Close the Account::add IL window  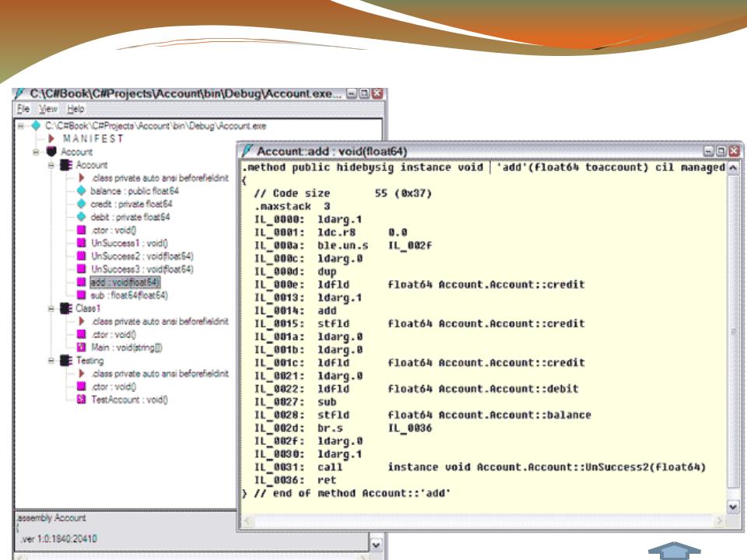tap(734, 151)
